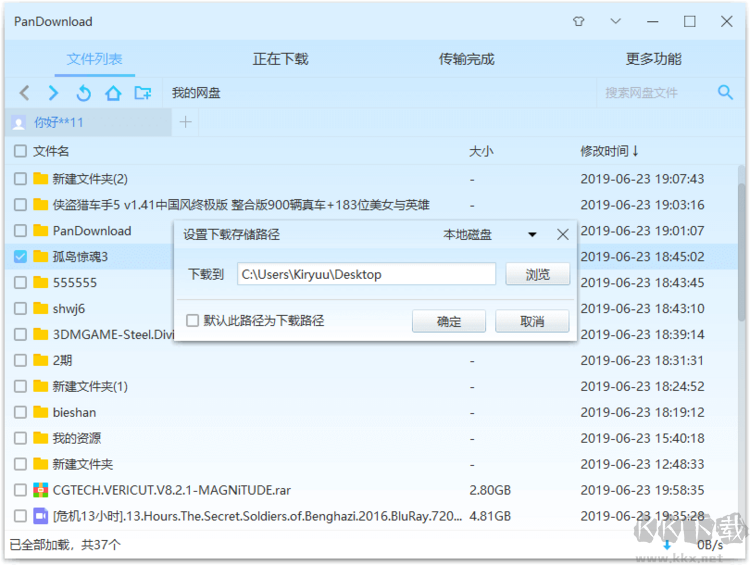Check the box for 2期 folder
This screenshot has height=565, width=750.
click(x=20, y=360)
